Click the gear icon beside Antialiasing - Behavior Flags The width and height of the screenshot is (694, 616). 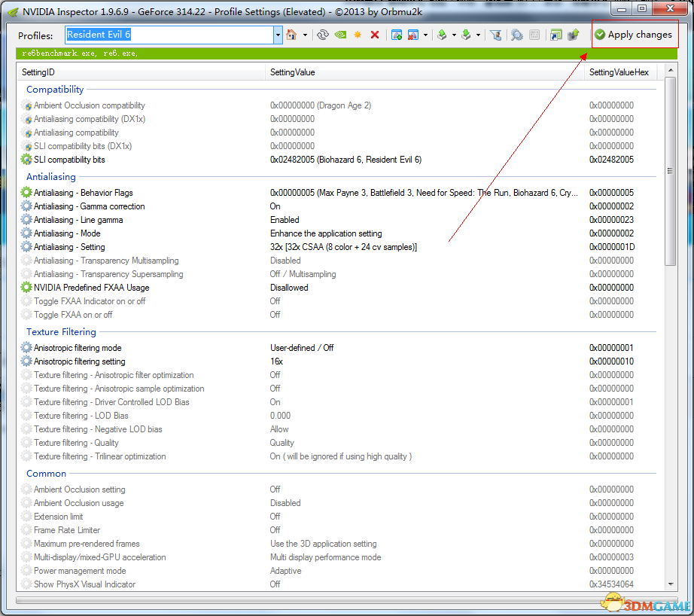coord(26,193)
